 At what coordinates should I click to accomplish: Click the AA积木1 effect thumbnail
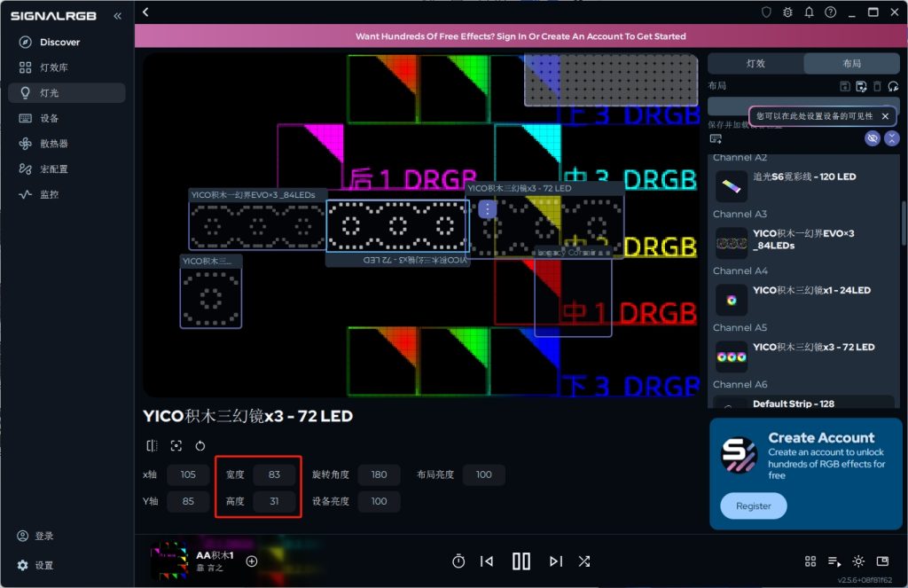click(x=169, y=561)
